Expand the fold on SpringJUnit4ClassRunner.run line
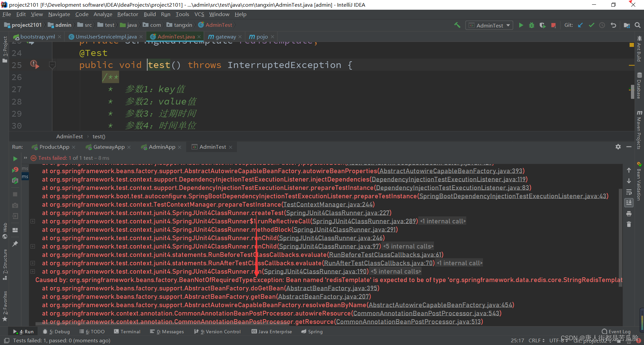644x345 pixels. point(33,271)
